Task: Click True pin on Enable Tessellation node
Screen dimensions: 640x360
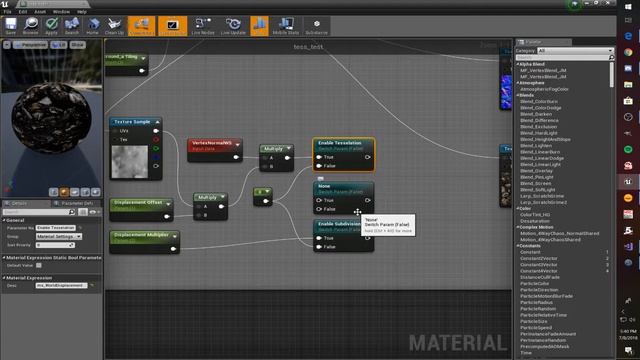Action: (x=319, y=157)
